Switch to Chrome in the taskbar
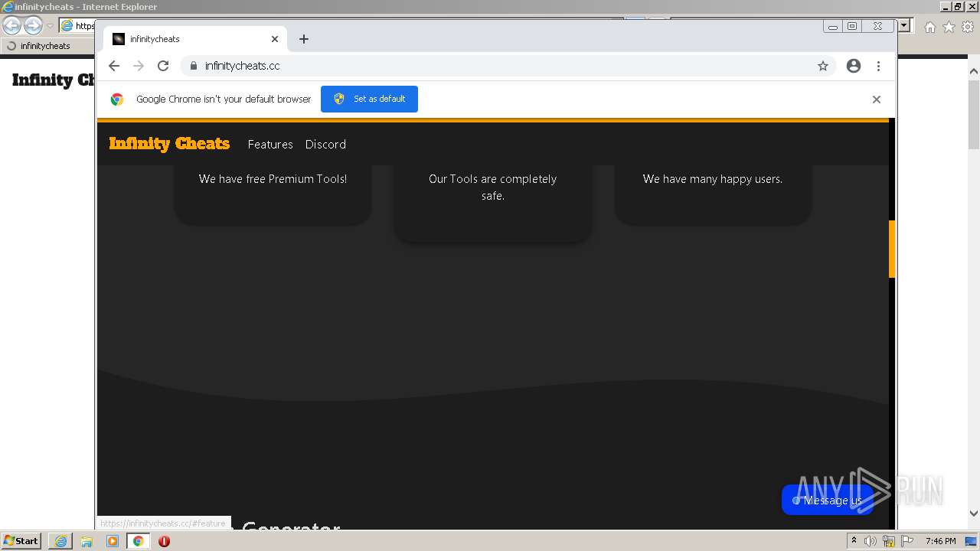The height and width of the screenshot is (551, 980). (x=138, y=541)
